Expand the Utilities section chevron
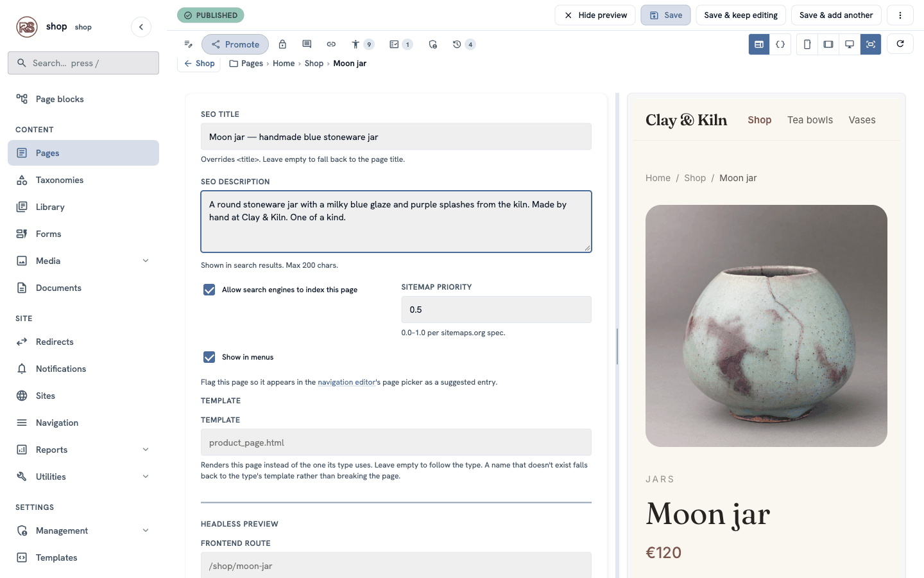924x578 pixels. 146,477
